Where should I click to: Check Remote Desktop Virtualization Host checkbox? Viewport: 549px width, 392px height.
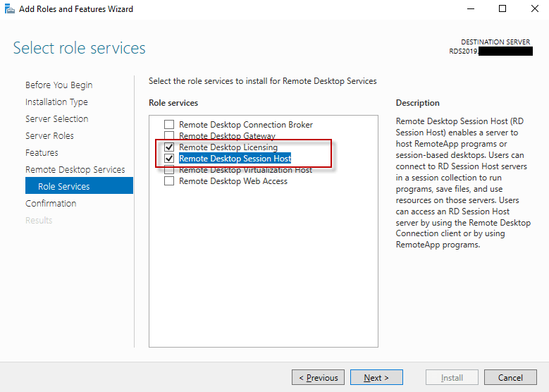[169, 170]
